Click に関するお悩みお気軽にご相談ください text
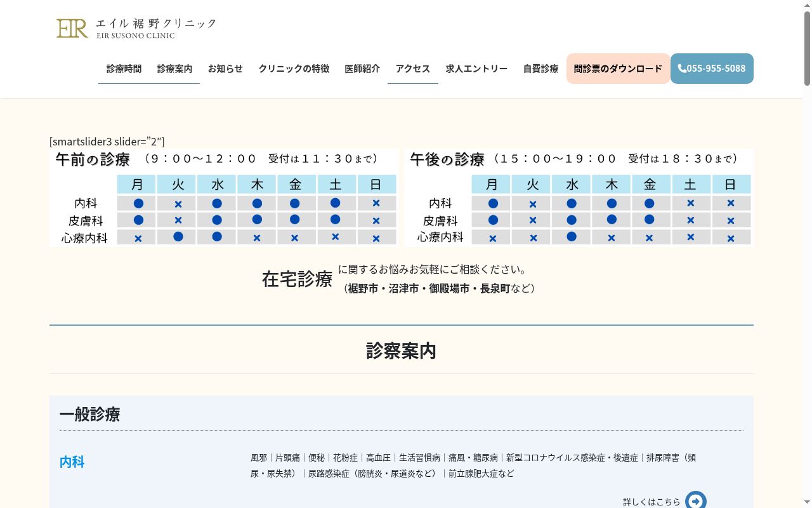This screenshot has width=812, height=508. 432,269
